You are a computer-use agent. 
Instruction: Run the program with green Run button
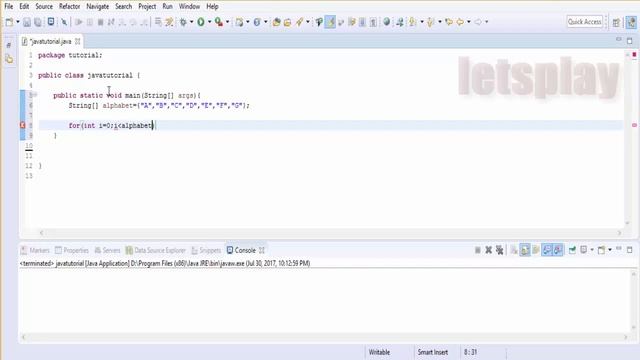(x=201, y=22)
